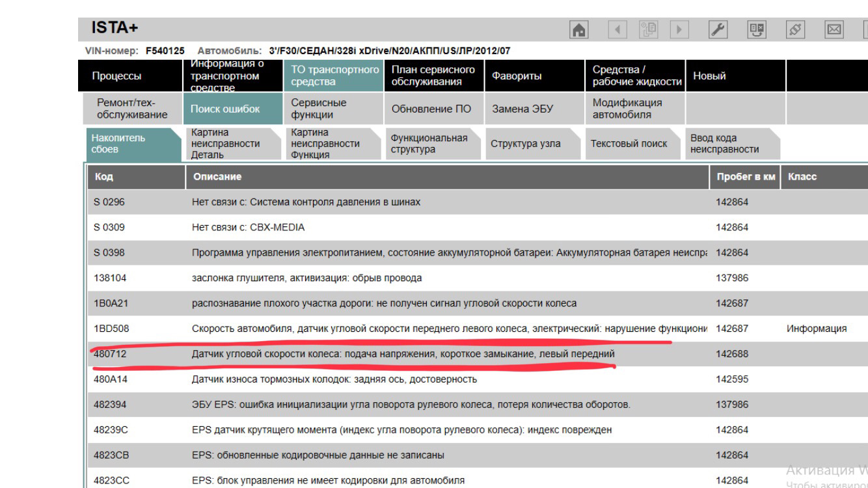The image size is (868, 488).
Task: Click 'заслонка глушителя, активизация: обрыв провода'
Action: tap(306, 278)
